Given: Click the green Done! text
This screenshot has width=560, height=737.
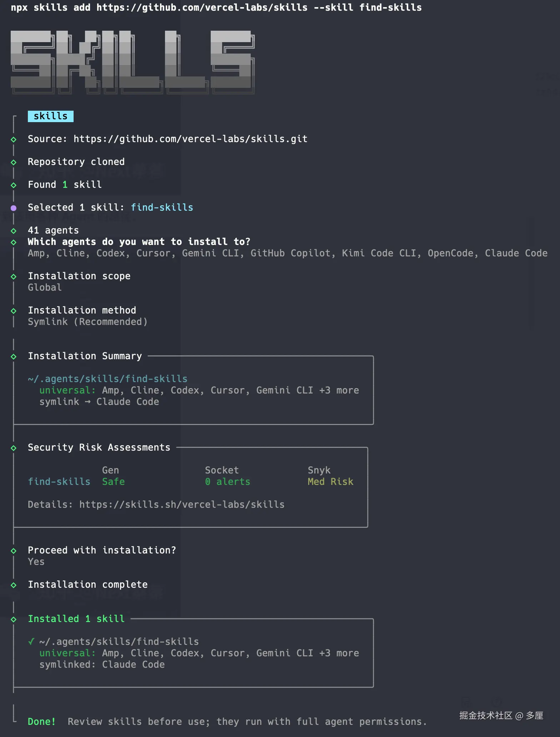Looking at the screenshot, I should [42, 722].
